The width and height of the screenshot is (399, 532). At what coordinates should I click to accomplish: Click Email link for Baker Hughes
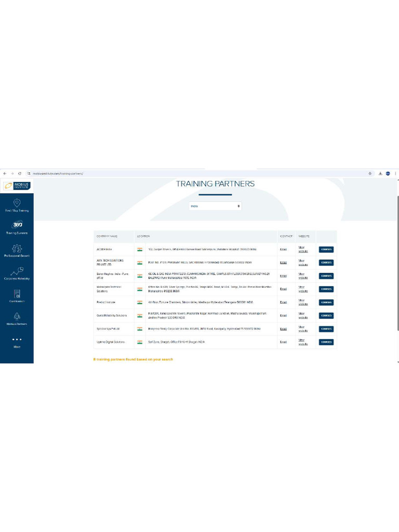coord(283,276)
